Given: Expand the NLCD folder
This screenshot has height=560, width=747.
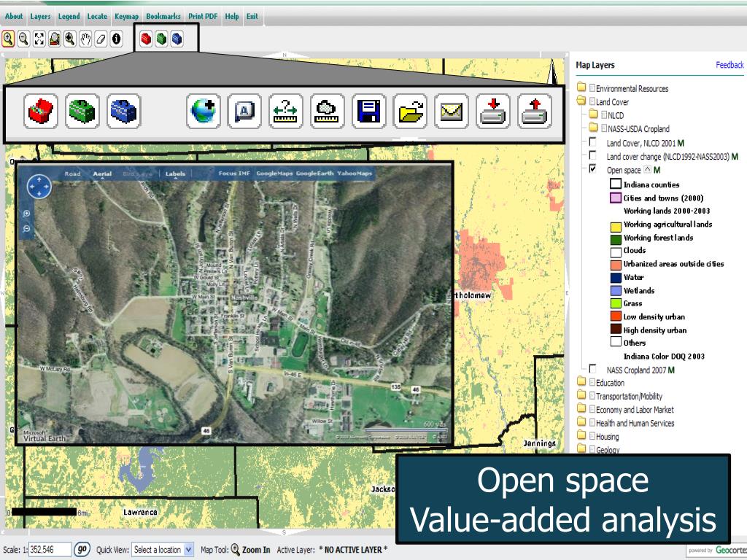Looking at the screenshot, I should tap(593, 114).
